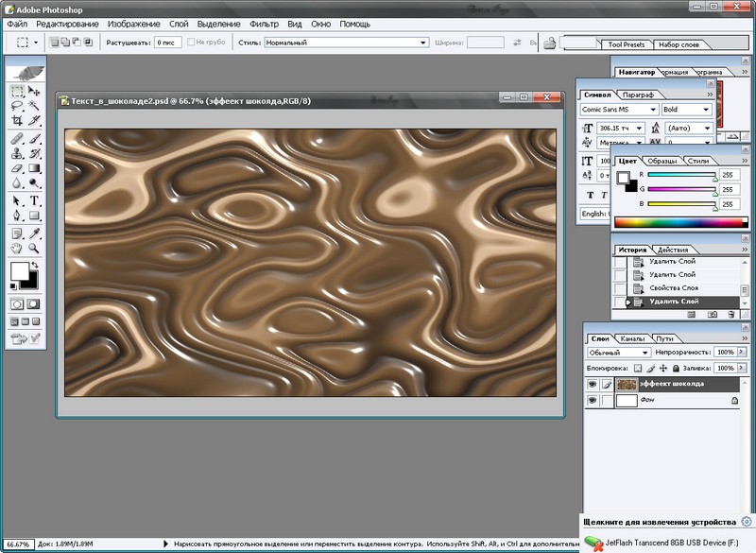The width and height of the screenshot is (756, 553).
Task: Open the Фильтр menu
Action: pos(264,23)
